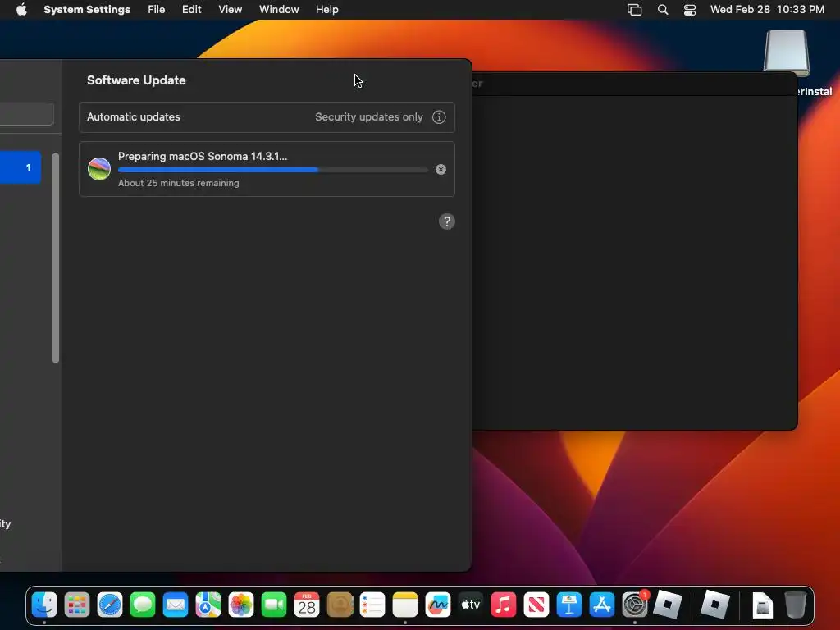Viewport: 840px width, 630px height.
Task: Open the installer drive icon on desktop
Action: [787, 53]
